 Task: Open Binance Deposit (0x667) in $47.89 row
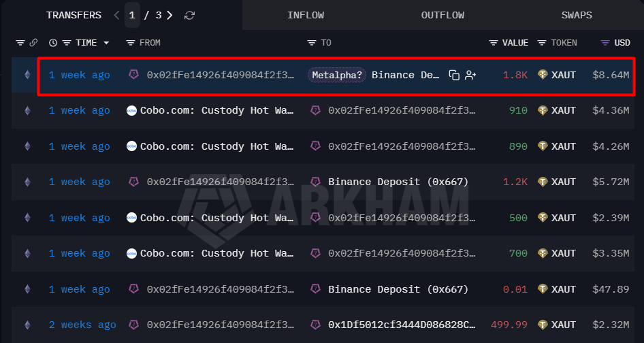click(398, 289)
